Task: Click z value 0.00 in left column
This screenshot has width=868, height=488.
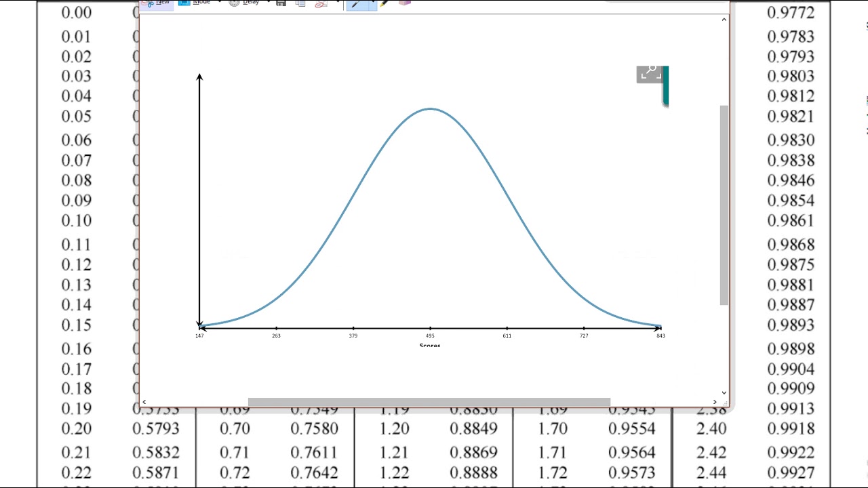Action: tap(76, 13)
